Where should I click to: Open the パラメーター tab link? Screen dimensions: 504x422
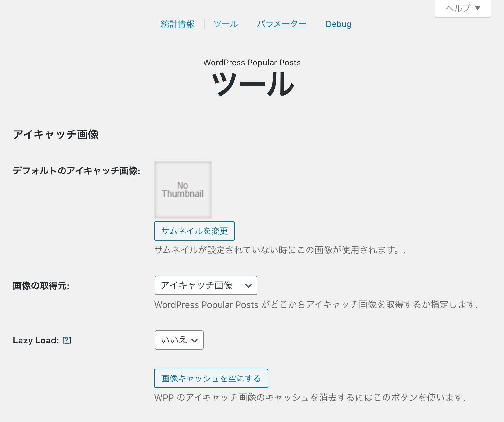(x=282, y=24)
